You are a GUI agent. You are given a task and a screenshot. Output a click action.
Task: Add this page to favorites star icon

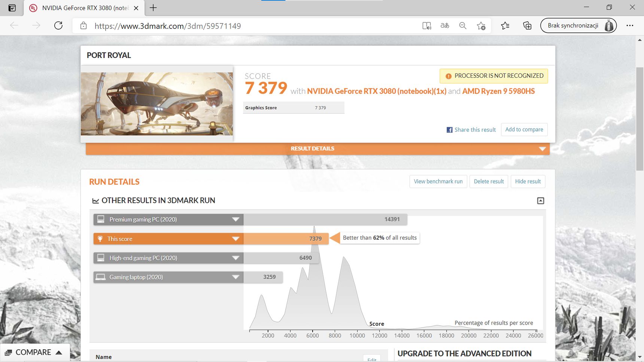(x=481, y=25)
